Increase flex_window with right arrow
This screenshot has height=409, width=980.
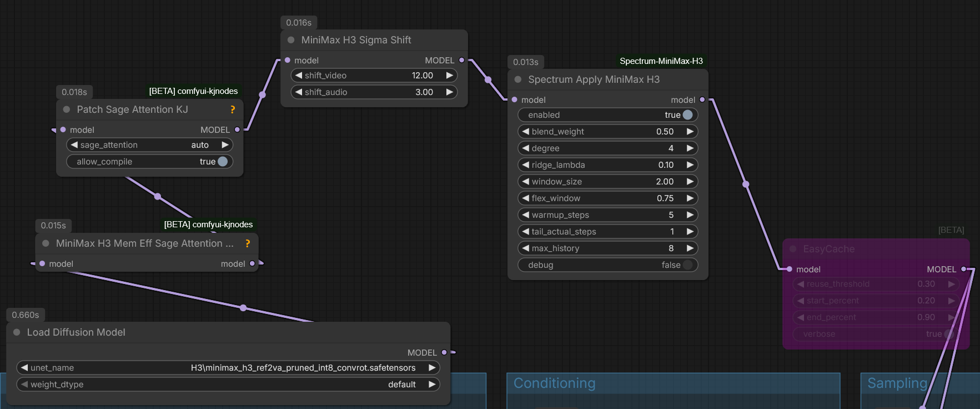pyautogui.click(x=690, y=198)
